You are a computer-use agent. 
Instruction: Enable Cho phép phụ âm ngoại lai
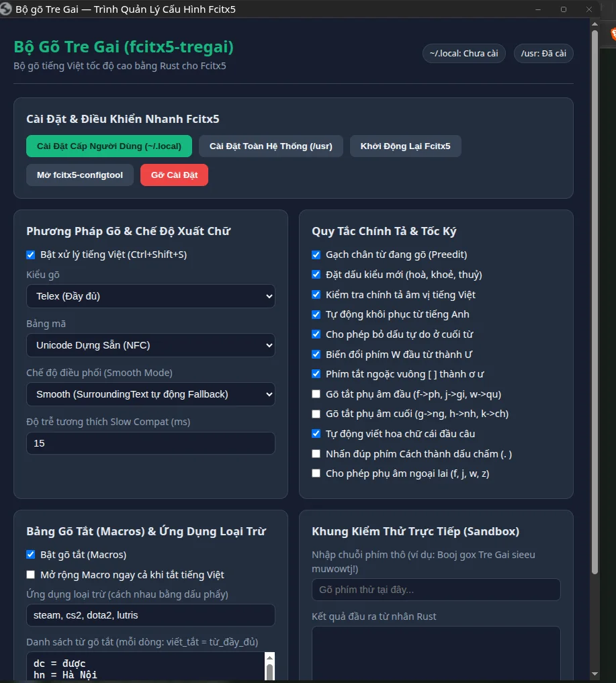[x=316, y=473]
